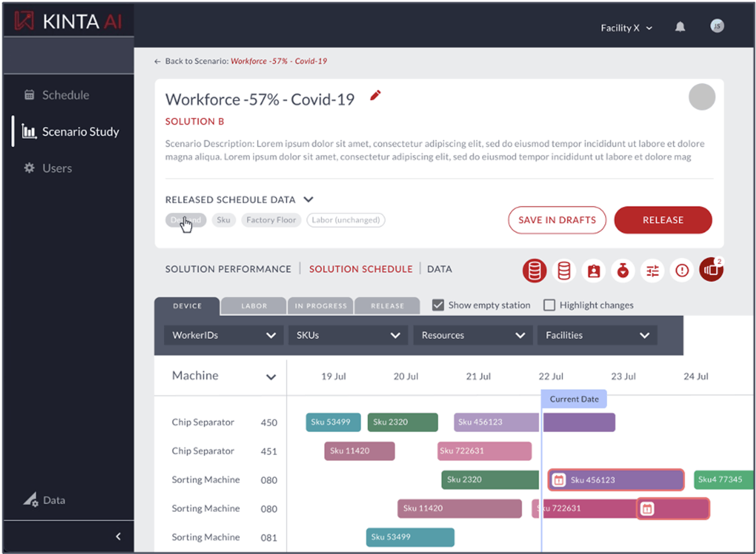Viewport: 756px width, 554px height.
Task: Click the Schedule calendar icon in sidebar
Action: pyautogui.click(x=29, y=95)
